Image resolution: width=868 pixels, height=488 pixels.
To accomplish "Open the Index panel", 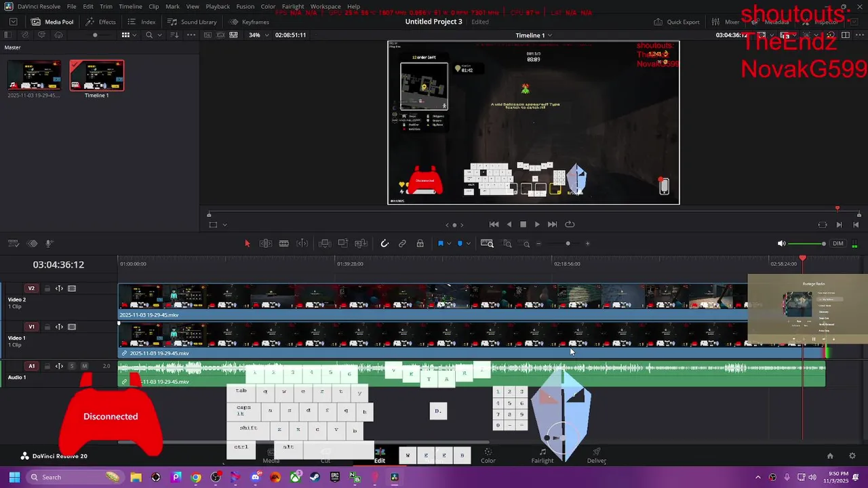I will tap(142, 22).
